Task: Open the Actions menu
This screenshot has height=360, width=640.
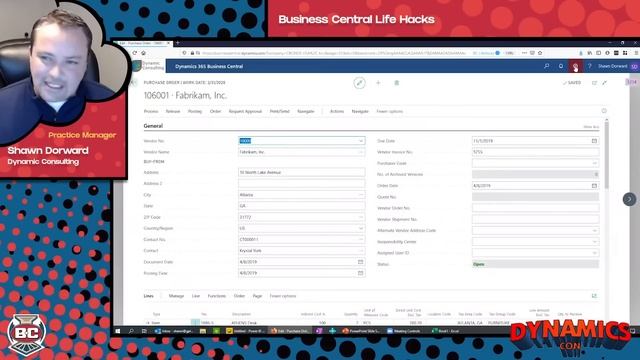Action: point(337,111)
